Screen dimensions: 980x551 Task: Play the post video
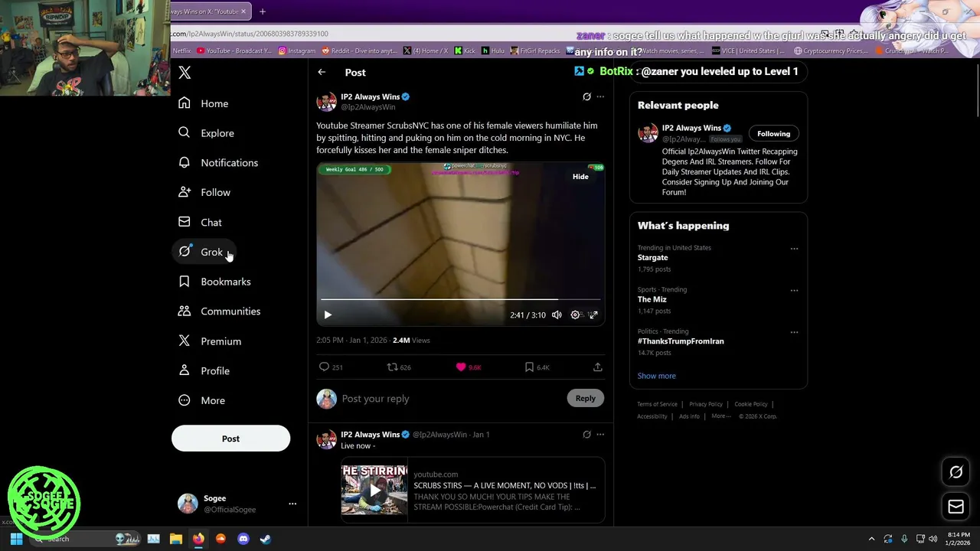click(328, 315)
